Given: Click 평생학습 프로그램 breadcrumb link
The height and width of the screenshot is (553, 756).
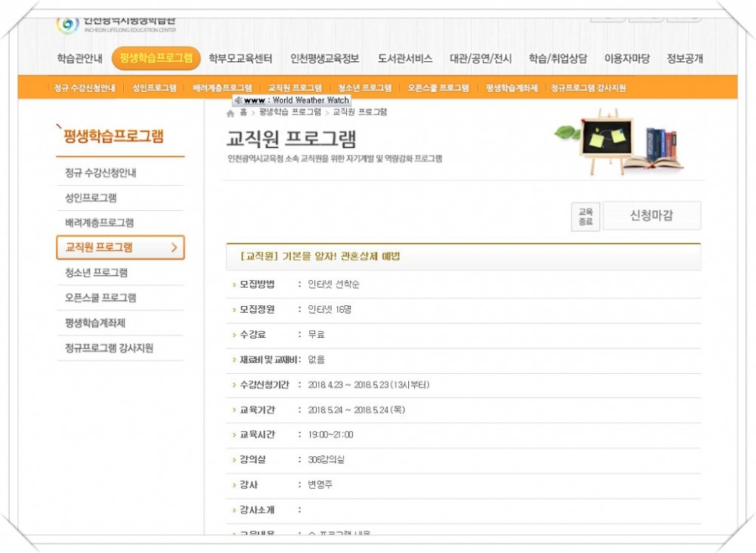Looking at the screenshot, I should [290, 112].
